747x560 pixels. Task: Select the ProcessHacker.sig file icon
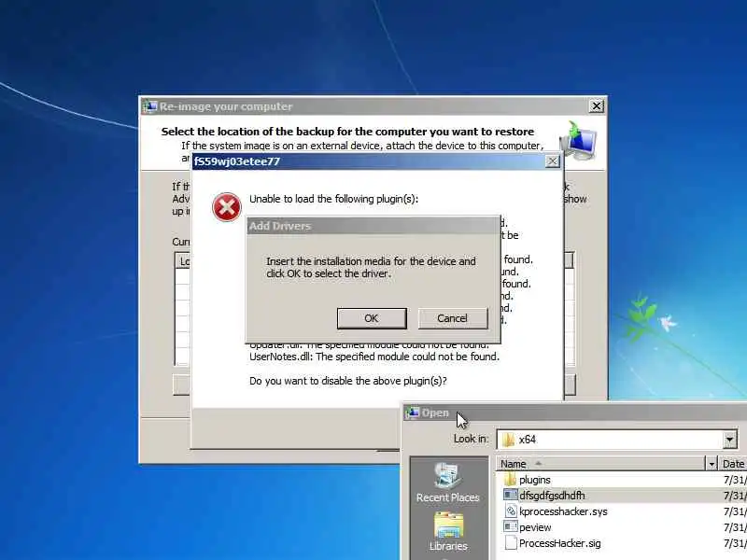[x=510, y=543]
